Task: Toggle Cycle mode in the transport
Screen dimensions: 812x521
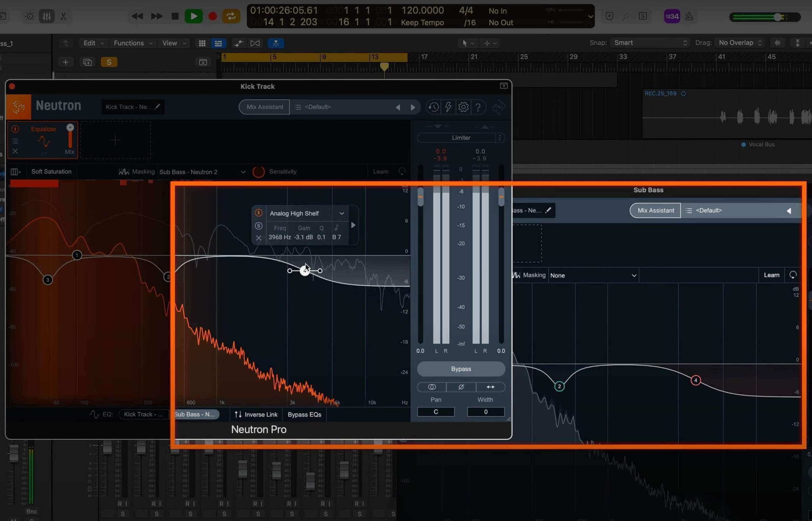Action: 231,16
